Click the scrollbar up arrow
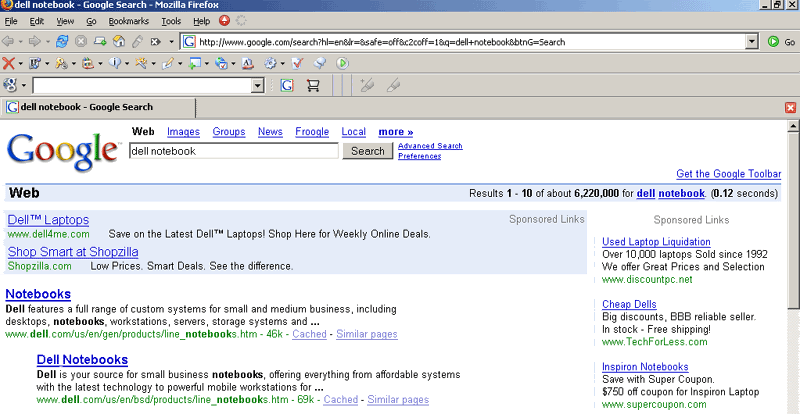The height and width of the screenshot is (414, 800). coord(793,125)
